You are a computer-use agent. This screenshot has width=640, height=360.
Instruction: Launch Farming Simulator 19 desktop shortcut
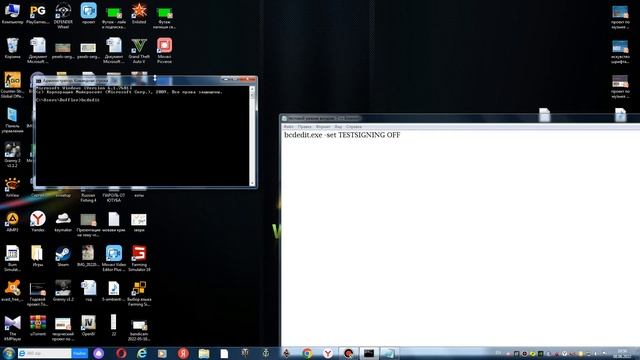[x=139, y=258]
